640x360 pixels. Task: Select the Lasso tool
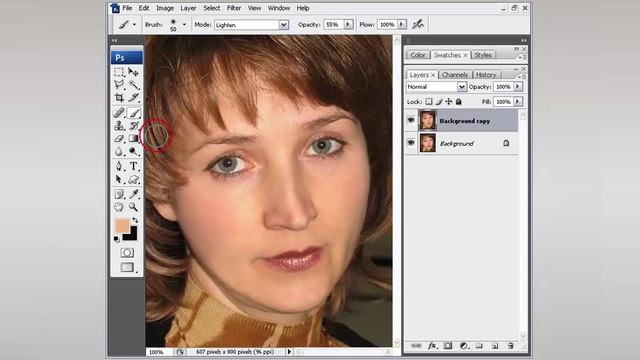click(119, 84)
